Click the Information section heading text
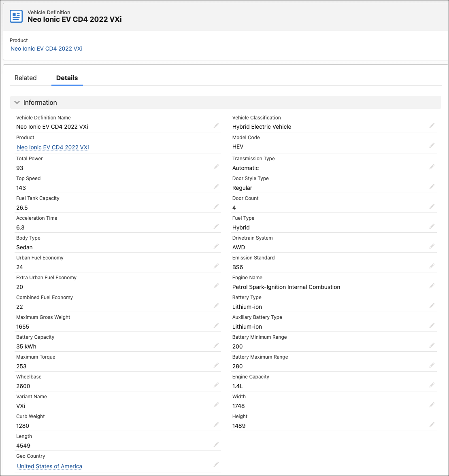449x476 pixels. (x=40, y=103)
